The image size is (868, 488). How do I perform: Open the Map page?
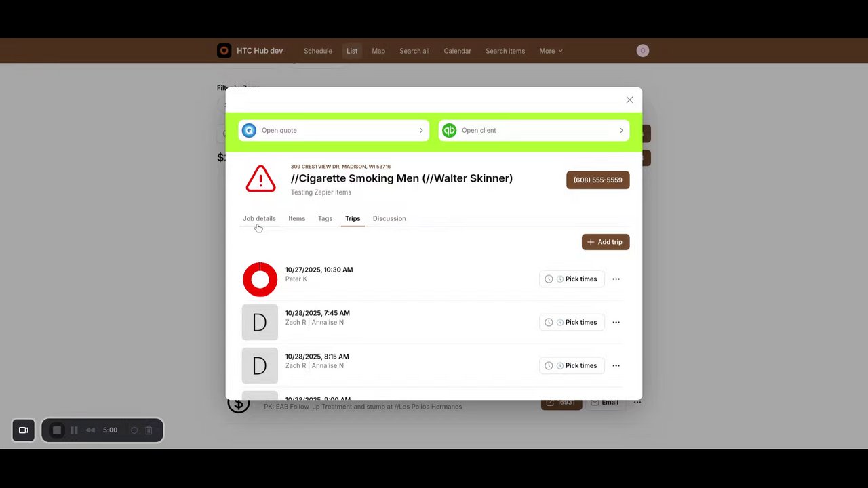pos(378,51)
